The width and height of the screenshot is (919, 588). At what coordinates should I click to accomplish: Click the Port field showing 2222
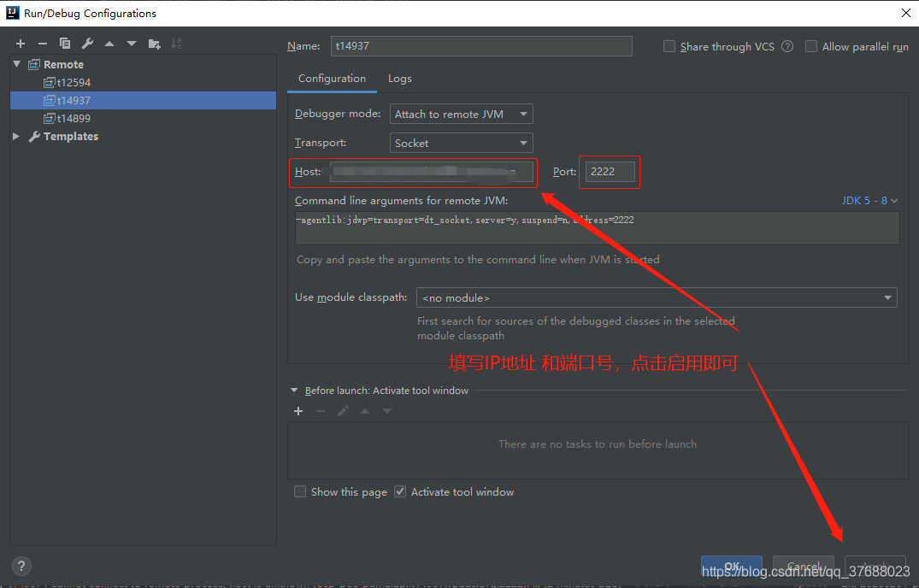click(x=610, y=172)
